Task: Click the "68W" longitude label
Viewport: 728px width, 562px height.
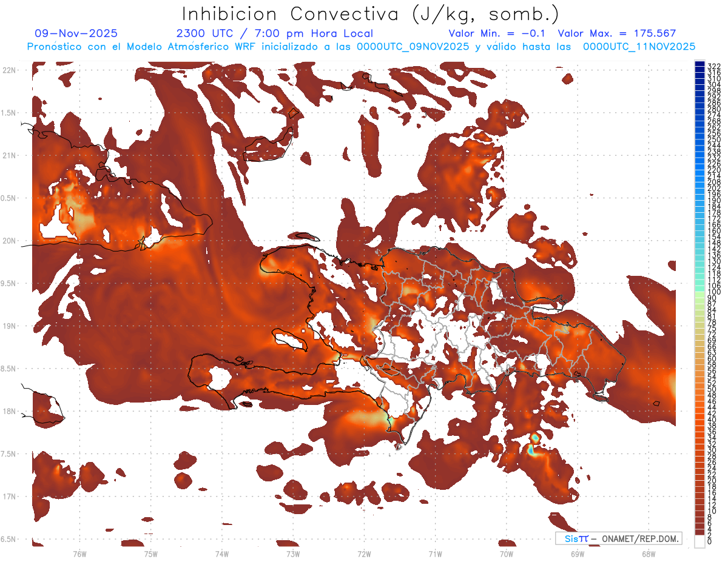Action: tap(649, 554)
